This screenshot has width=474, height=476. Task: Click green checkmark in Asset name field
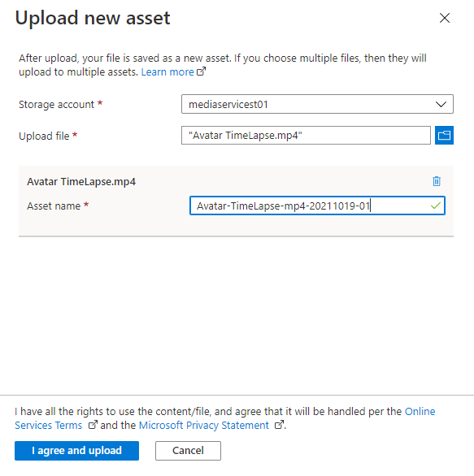436,206
